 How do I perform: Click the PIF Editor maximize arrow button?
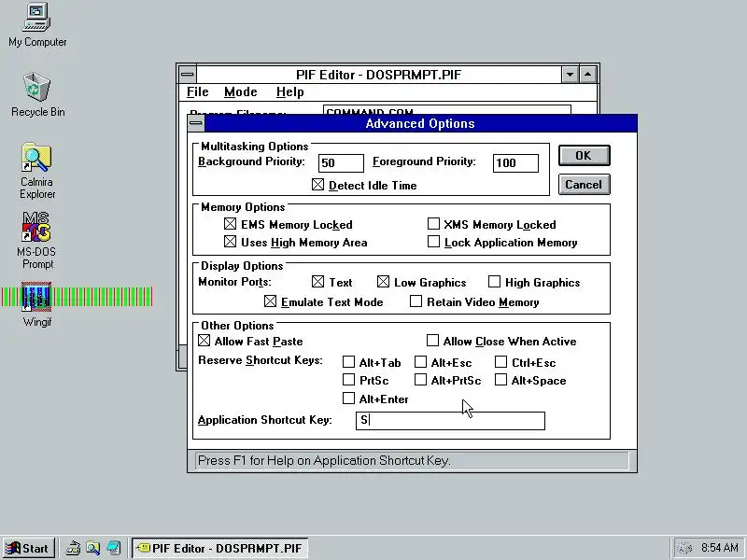coord(588,75)
